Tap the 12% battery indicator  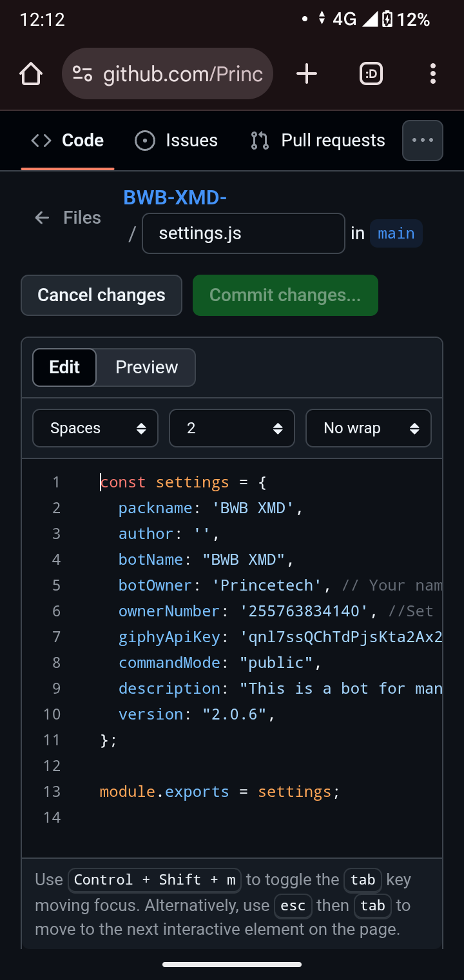(x=405, y=19)
